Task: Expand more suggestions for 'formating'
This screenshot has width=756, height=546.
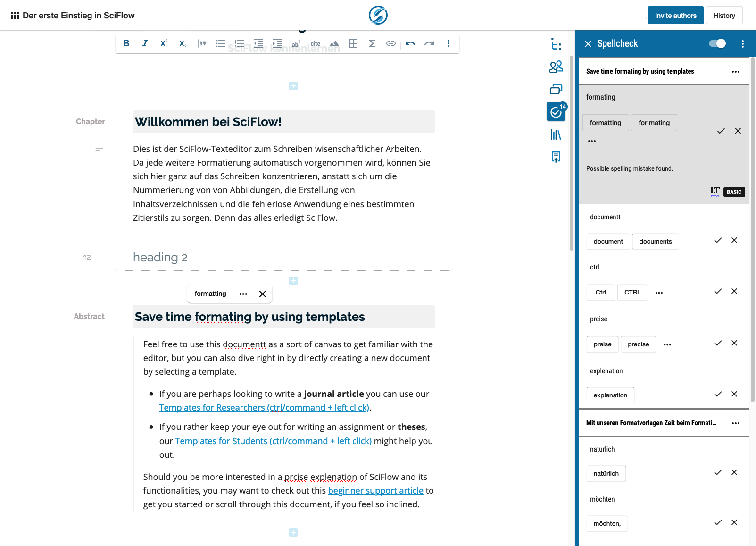Action: click(x=592, y=140)
